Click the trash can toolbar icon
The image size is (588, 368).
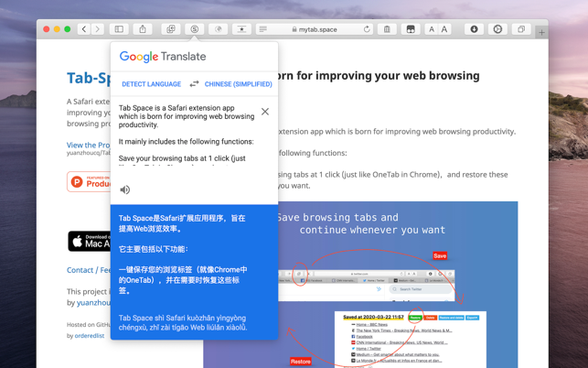tap(387, 29)
